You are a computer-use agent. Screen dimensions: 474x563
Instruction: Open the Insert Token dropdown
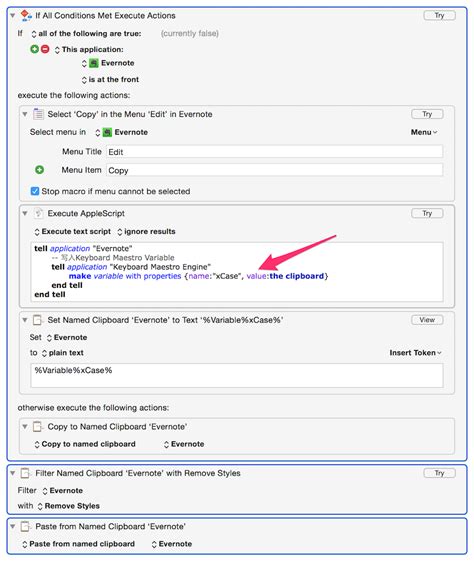pos(415,353)
